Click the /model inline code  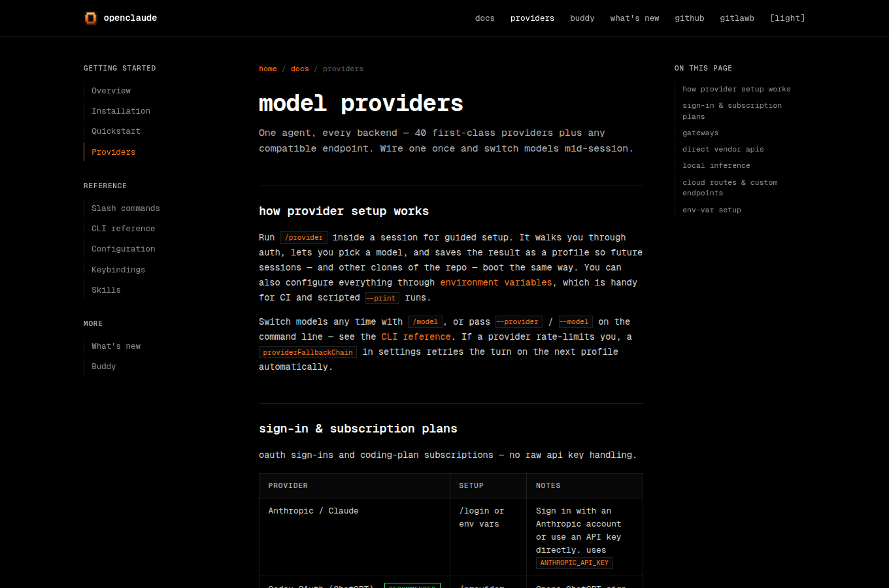click(426, 322)
